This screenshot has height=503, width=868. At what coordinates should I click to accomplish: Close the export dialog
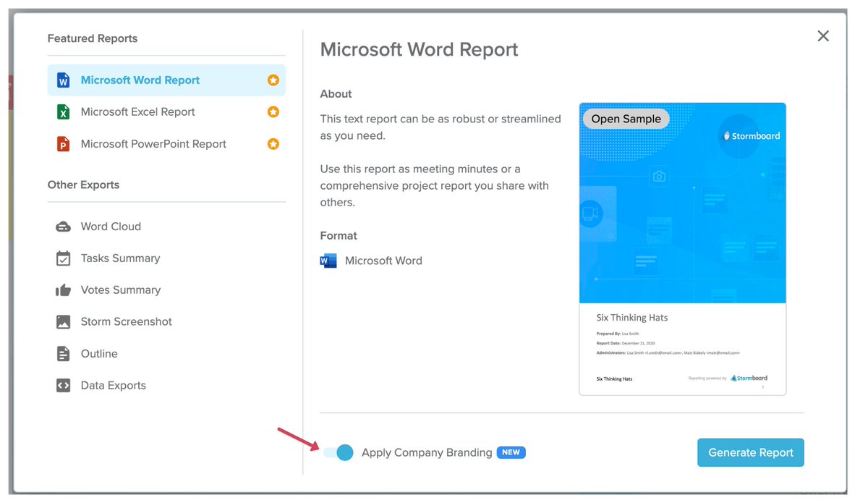point(822,35)
